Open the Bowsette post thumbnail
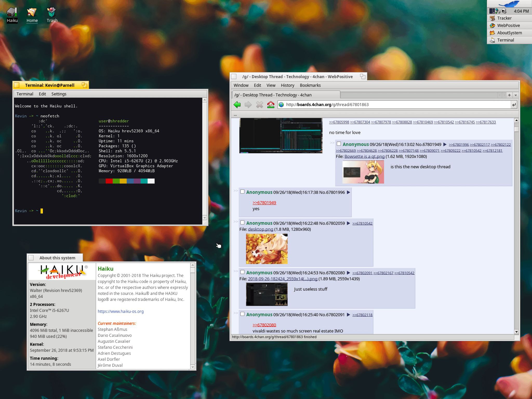532x399 pixels. coord(363,172)
